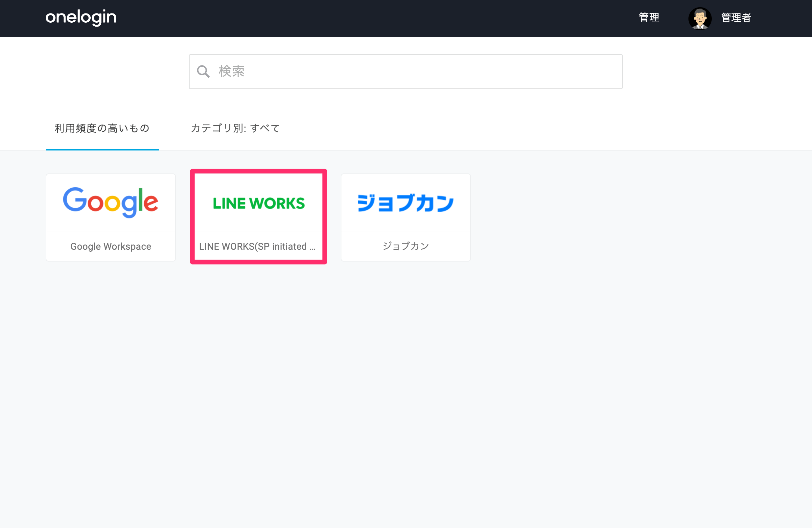
Task: Open the 管理 menu in the header
Action: 649,17
